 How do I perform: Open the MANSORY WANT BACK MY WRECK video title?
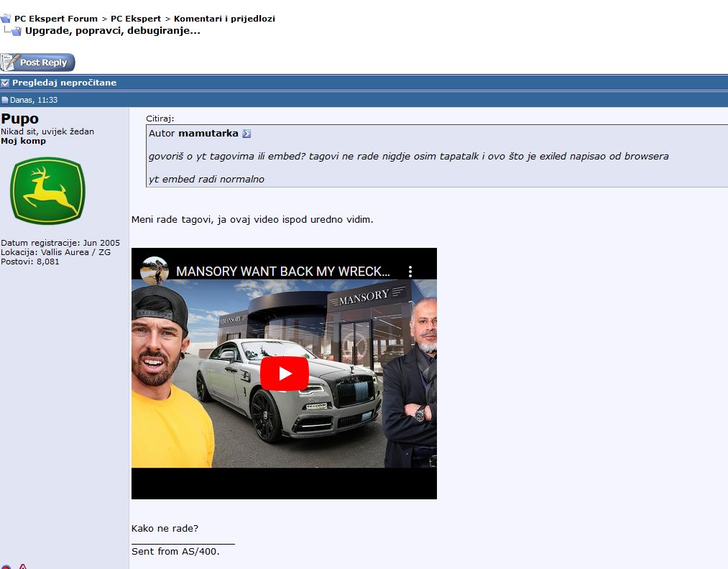[x=282, y=272]
